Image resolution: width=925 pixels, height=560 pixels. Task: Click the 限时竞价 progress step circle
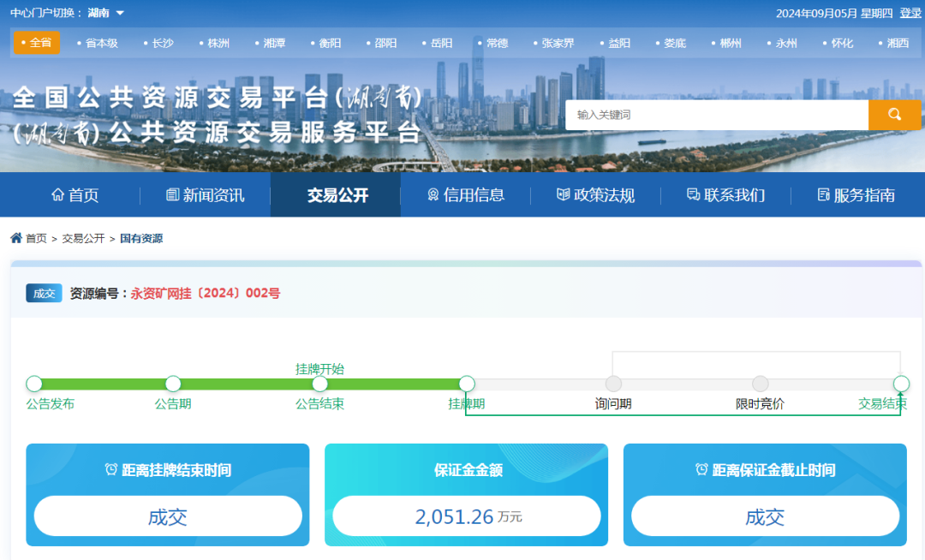pos(760,384)
